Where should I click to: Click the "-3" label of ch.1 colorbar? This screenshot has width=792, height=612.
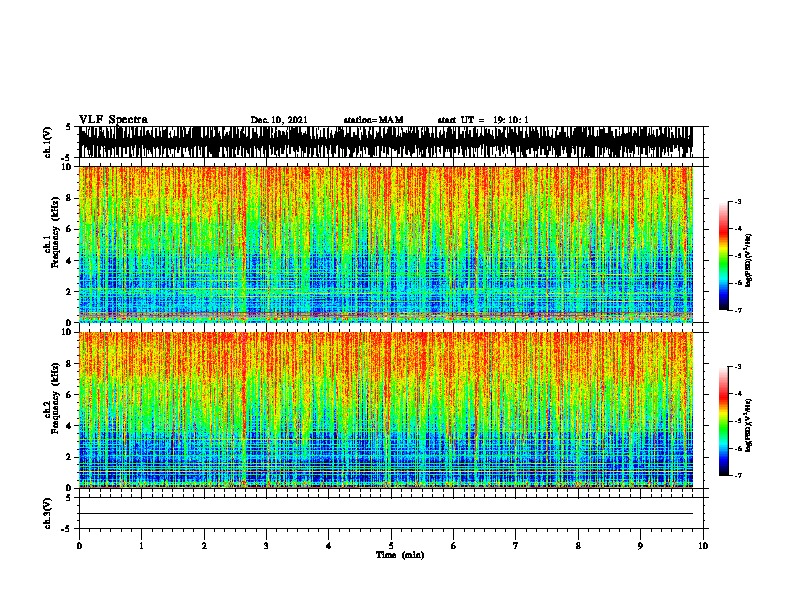tap(737, 202)
